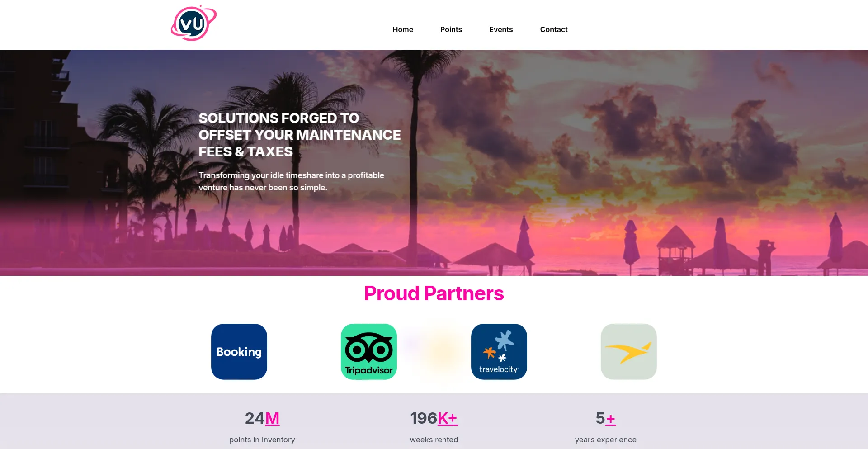Image resolution: width=868 pixels, height=449 pixels.
Task: Open the Booking partner logo
Action: coord(239,352)
